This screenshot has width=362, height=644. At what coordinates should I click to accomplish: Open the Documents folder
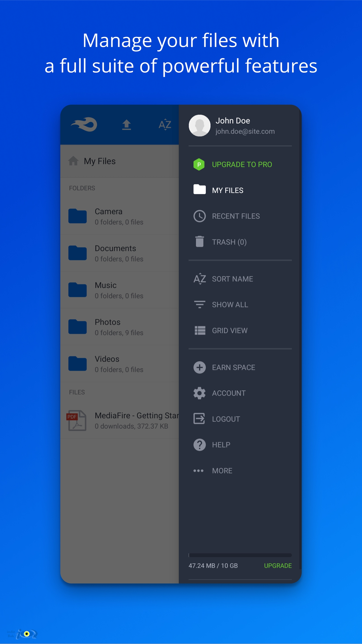pos(119,253)
